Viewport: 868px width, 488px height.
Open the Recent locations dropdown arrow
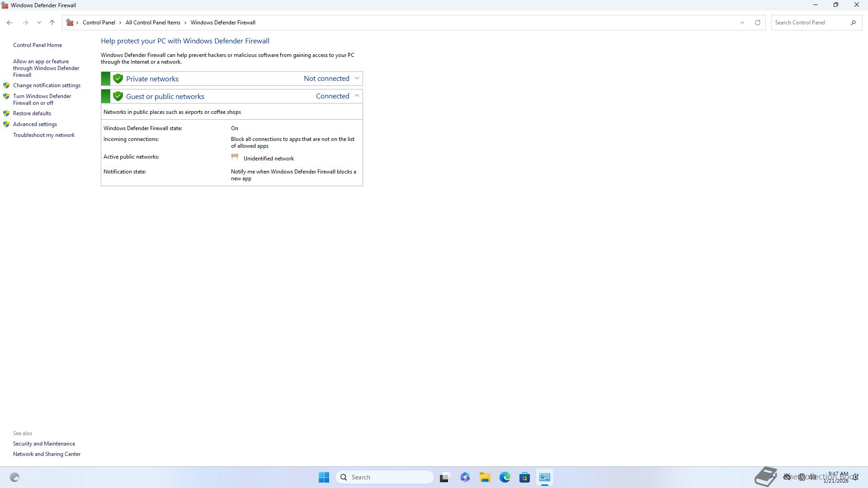(39, 23)
